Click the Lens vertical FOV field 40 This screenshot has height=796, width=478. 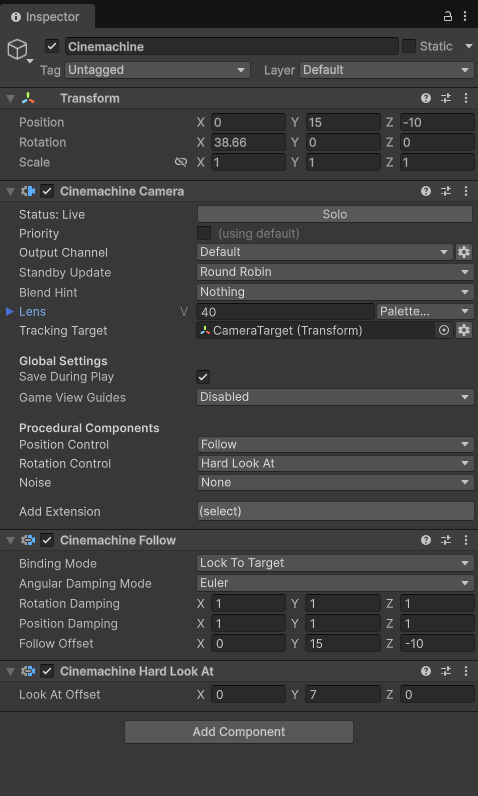(285, 311)
